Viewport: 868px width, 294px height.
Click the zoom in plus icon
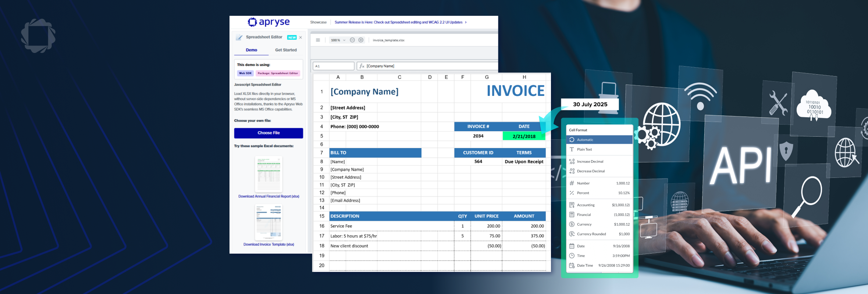(x=361, y=40)
